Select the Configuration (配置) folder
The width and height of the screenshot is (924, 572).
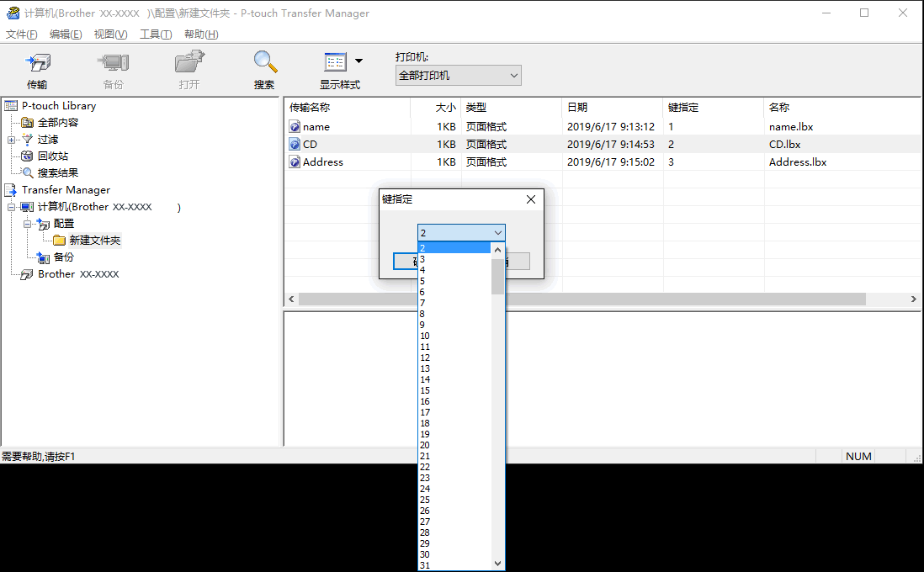click(64, 224)
